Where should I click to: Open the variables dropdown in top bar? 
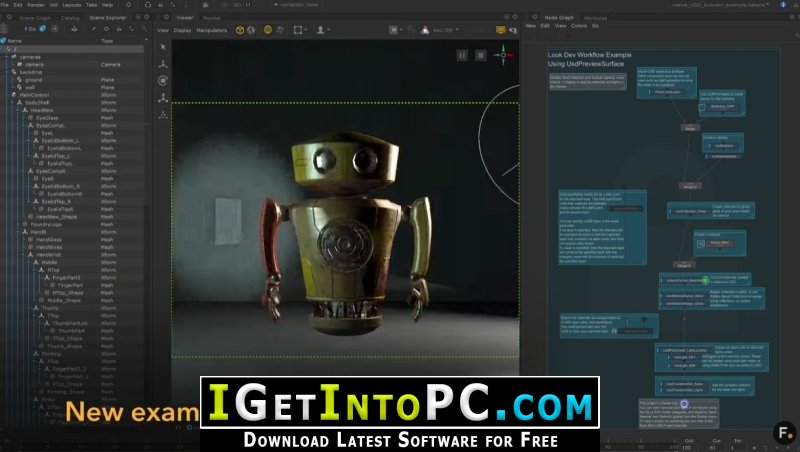point(296,5)
